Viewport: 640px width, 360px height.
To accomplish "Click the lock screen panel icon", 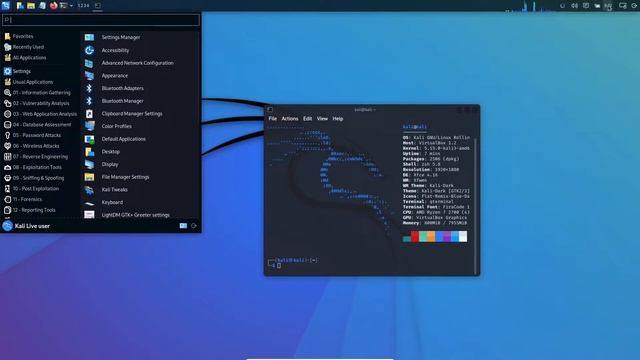I will (622, 6).
